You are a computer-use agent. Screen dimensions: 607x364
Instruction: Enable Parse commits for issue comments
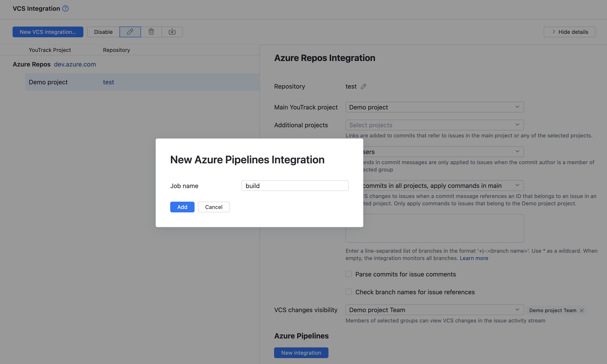pos(349,274)
